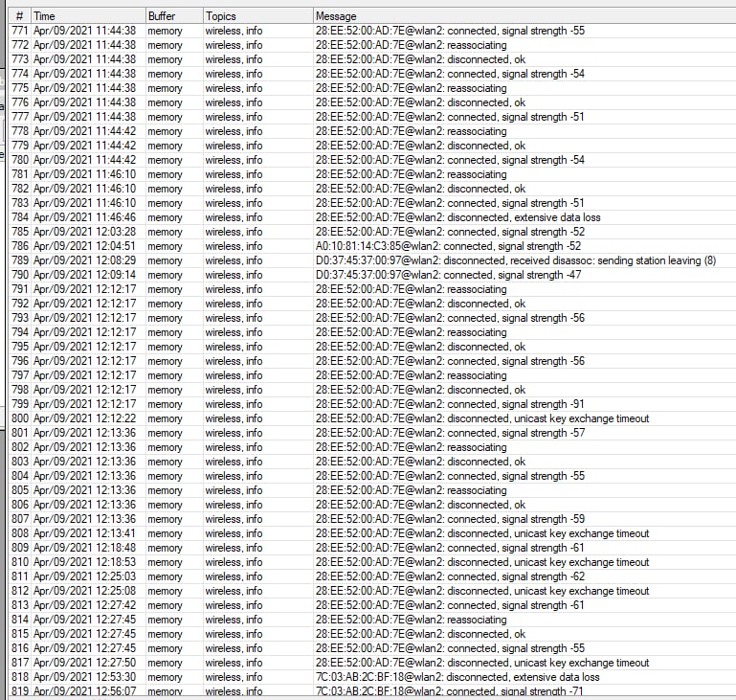Select row 784 extensive data loss message

click(458, 217)
